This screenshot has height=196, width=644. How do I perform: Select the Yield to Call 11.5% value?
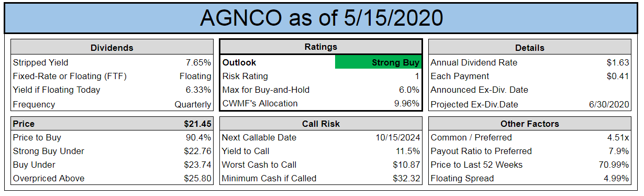tap(408, 151)
